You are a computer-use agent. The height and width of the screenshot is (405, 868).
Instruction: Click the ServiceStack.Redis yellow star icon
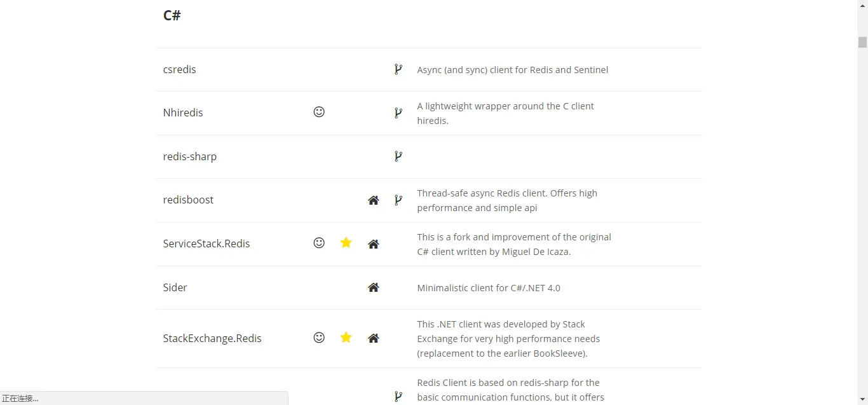[346, 243]
